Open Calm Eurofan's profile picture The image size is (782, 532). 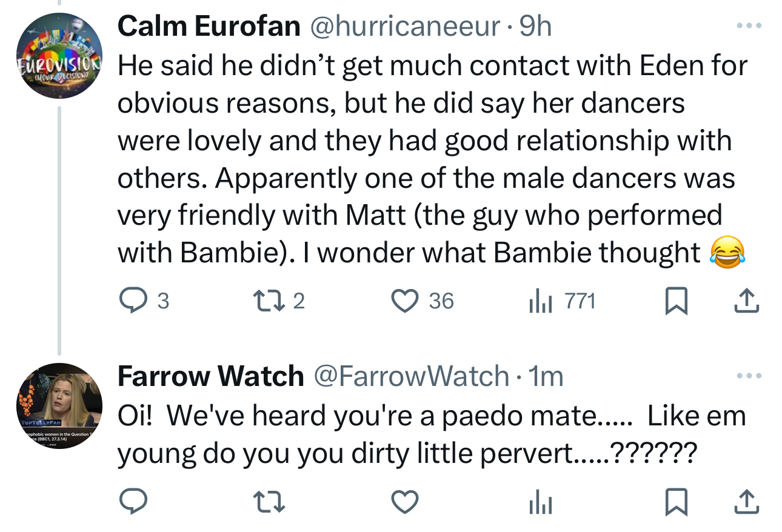coord(58,55)
